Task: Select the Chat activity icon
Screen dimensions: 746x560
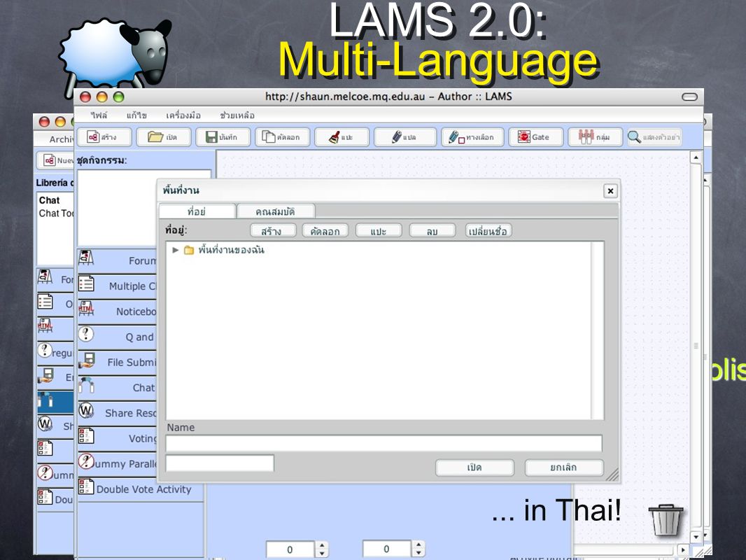Action: click(86, 385)
